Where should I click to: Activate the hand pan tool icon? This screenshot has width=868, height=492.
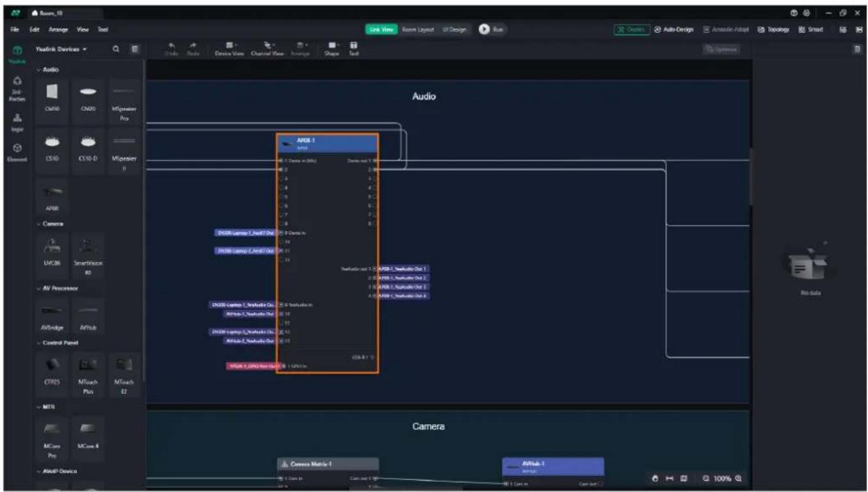[654, 479]
